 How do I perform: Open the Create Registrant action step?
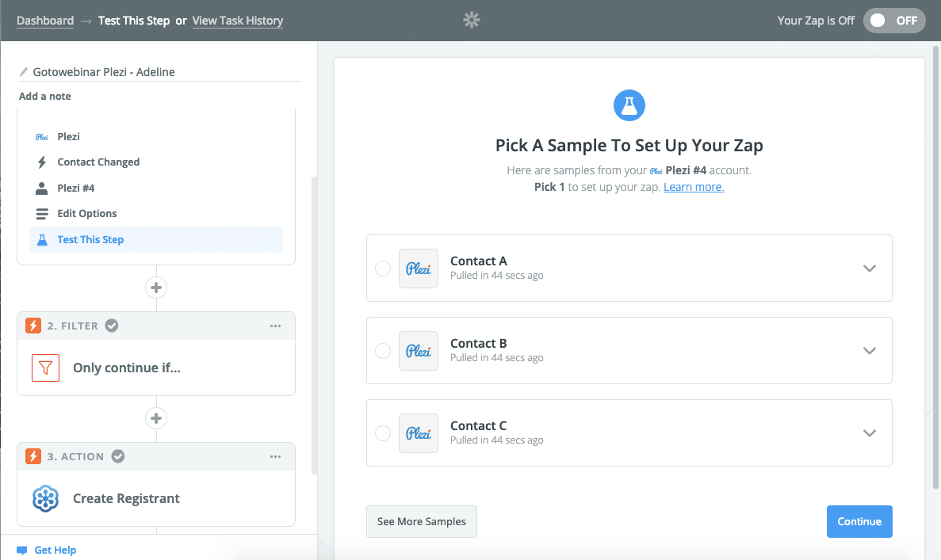[156, 498]
